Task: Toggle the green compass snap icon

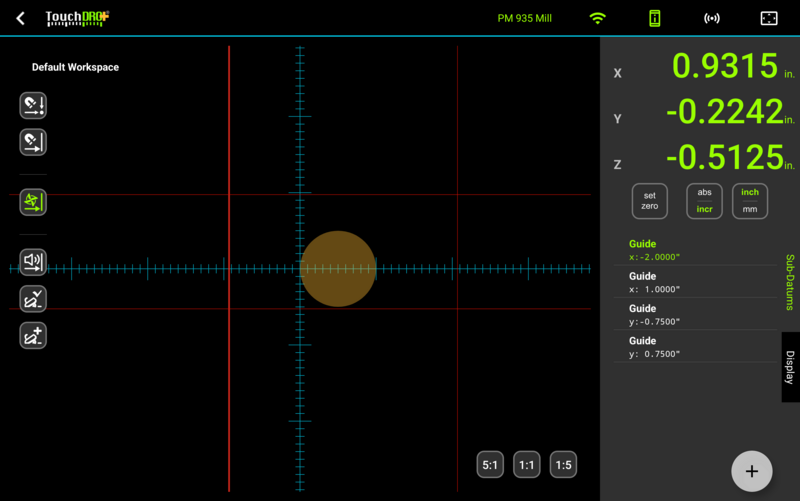Action: pos(33,202)
